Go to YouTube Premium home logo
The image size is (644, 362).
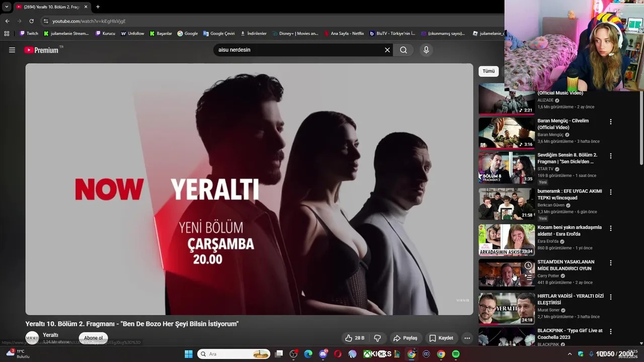click(42, 50)
